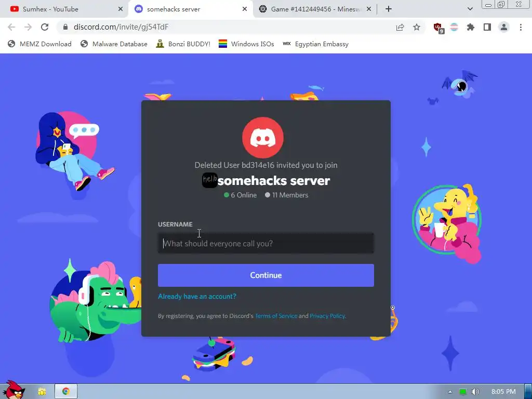Open a new browser tab

click(x=389, y=9)
